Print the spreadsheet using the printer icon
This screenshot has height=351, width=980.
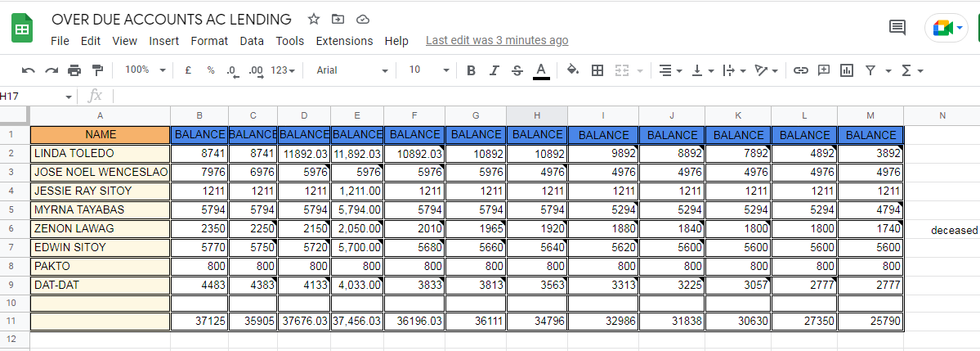(74, 70)
